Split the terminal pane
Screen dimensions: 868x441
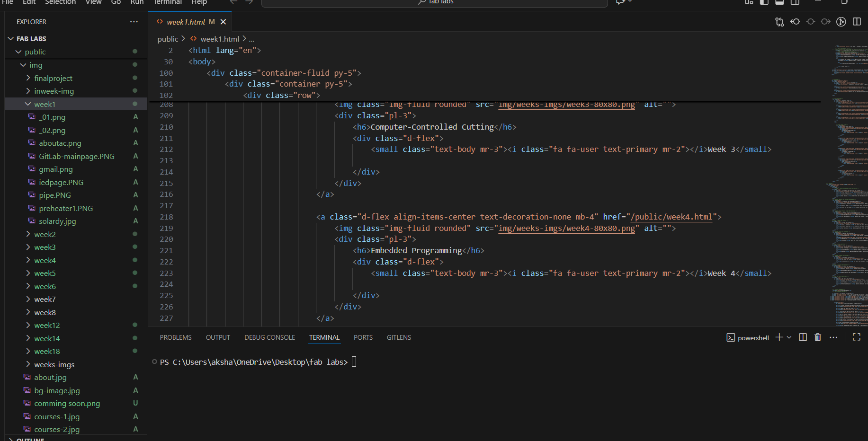(x=803, y=337)
